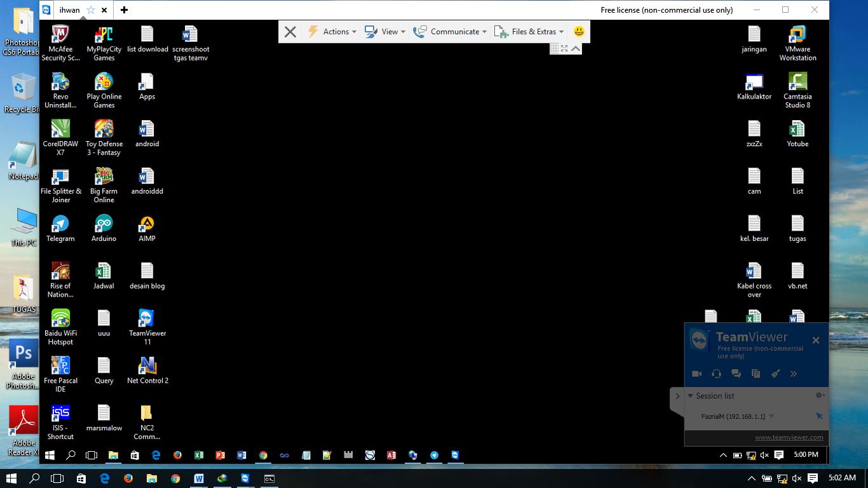Click remote clock showing 5:00 PM
The width and height of the screenshot is (868, 488).
pos(806,455)
